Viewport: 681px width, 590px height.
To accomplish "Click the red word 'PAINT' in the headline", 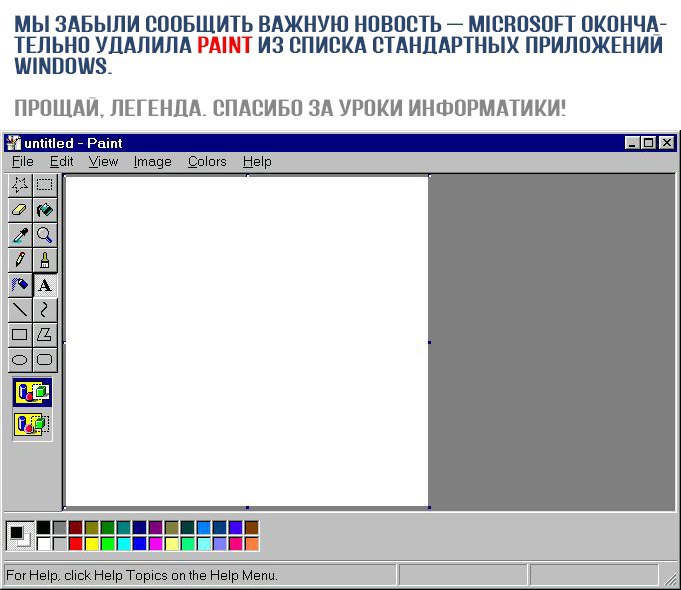I will (x=225, y=45).
